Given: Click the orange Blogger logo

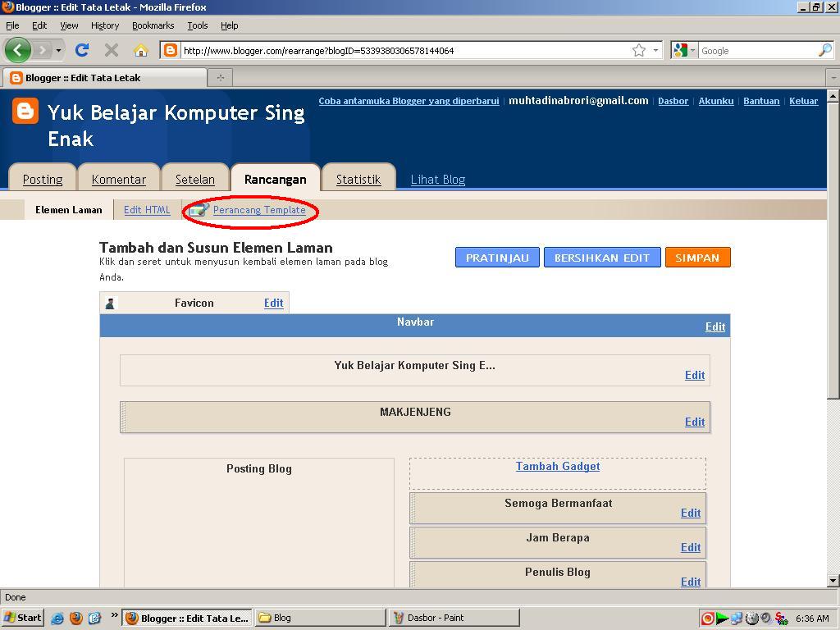Looking at the screenshot, I should point(25,111).
